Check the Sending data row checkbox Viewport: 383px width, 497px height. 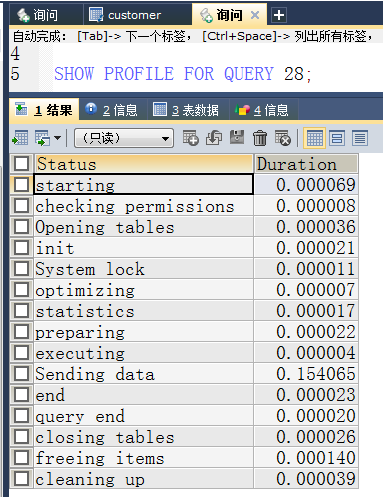21,374
